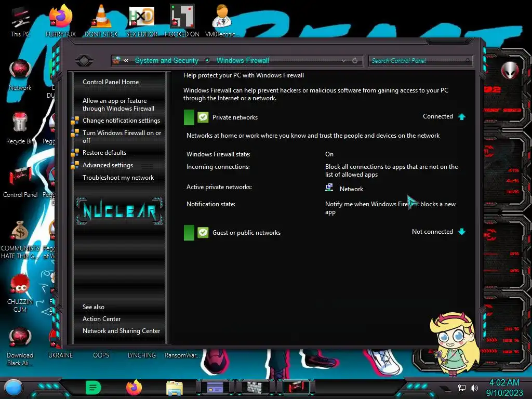This screenshot has height=399, width=532.
Task: Open Turn Windows Firewall on or off
Action: 122,137
